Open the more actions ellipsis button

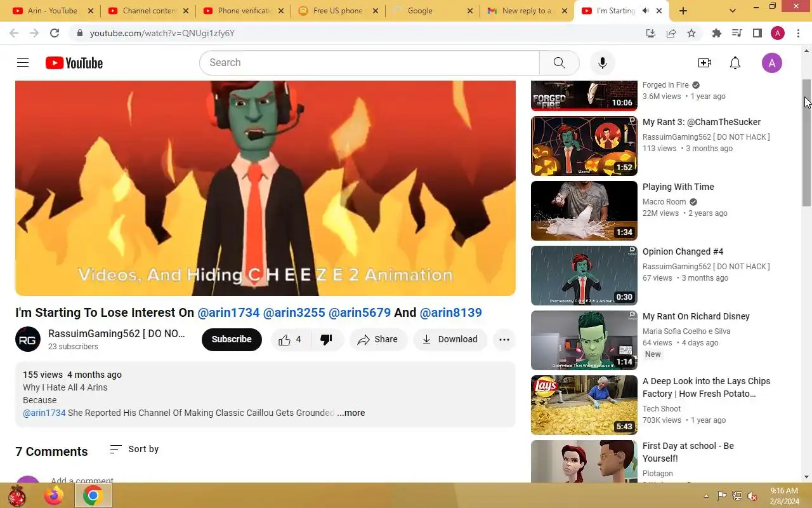[x=504, y=339]
